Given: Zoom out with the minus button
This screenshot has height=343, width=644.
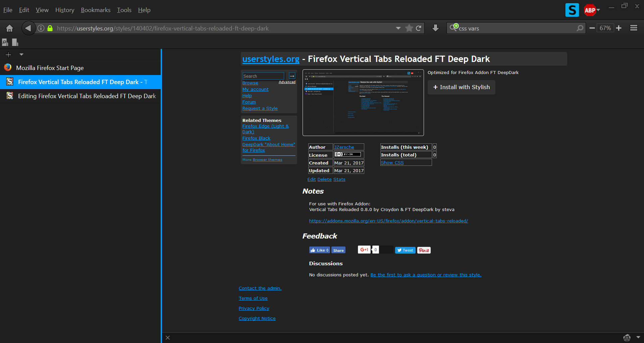Looking at the screenshot, I should click(592, 28).
